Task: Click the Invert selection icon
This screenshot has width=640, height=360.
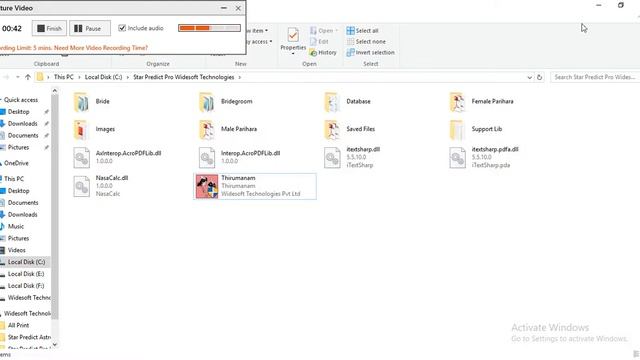Action: click(x=350, y=53)
